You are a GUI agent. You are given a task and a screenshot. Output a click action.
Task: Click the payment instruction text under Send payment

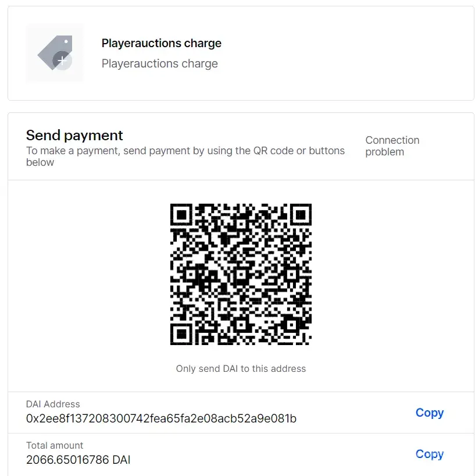click(185, 157)
